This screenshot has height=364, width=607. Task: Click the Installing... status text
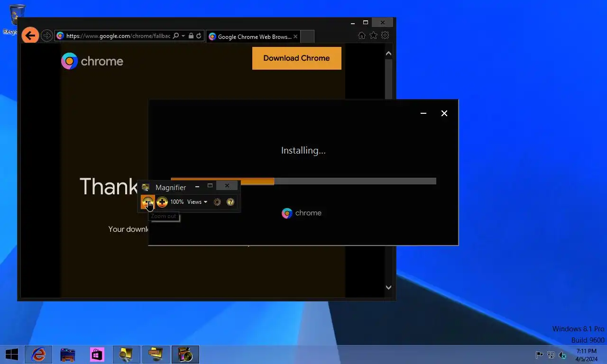click(x=303, y=151)
